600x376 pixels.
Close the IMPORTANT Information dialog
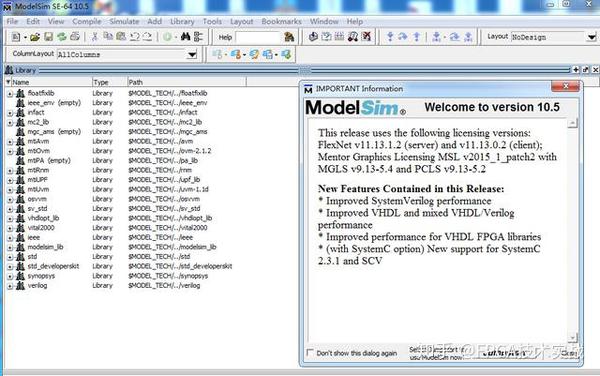click(x=565, y=86)
